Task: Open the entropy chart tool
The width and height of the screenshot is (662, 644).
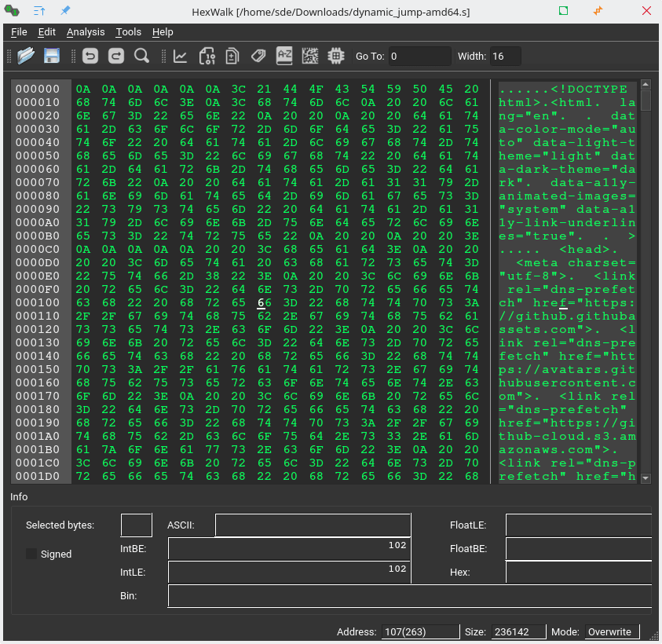Action: (x=181, y=56)
